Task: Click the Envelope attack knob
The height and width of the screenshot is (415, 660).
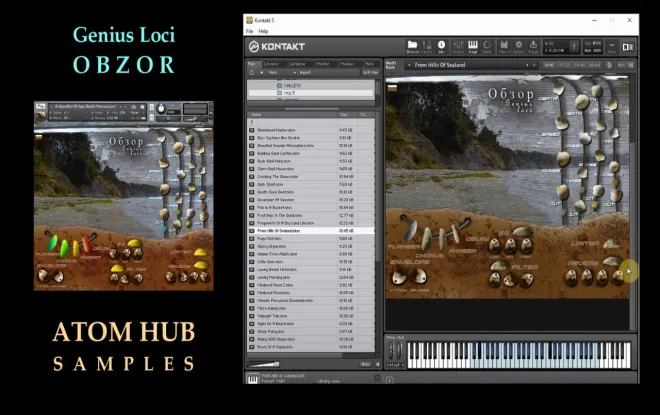Action: pos(399,277)
